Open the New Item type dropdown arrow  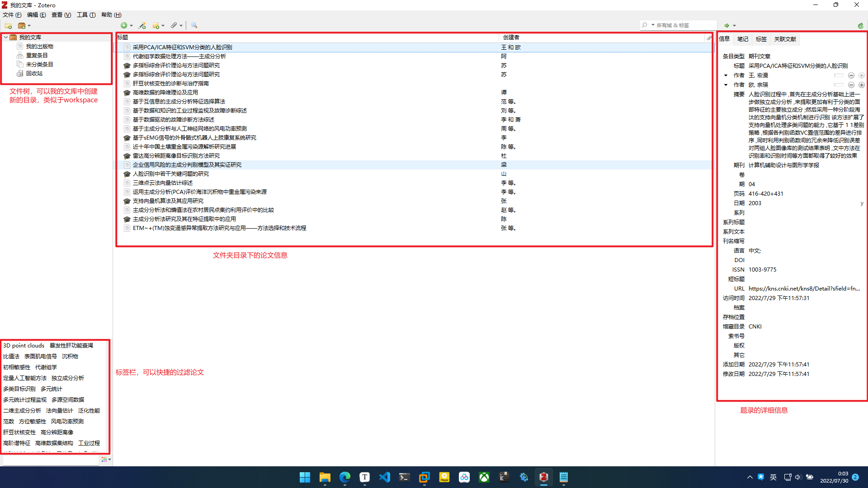click(x=131, y=26)
